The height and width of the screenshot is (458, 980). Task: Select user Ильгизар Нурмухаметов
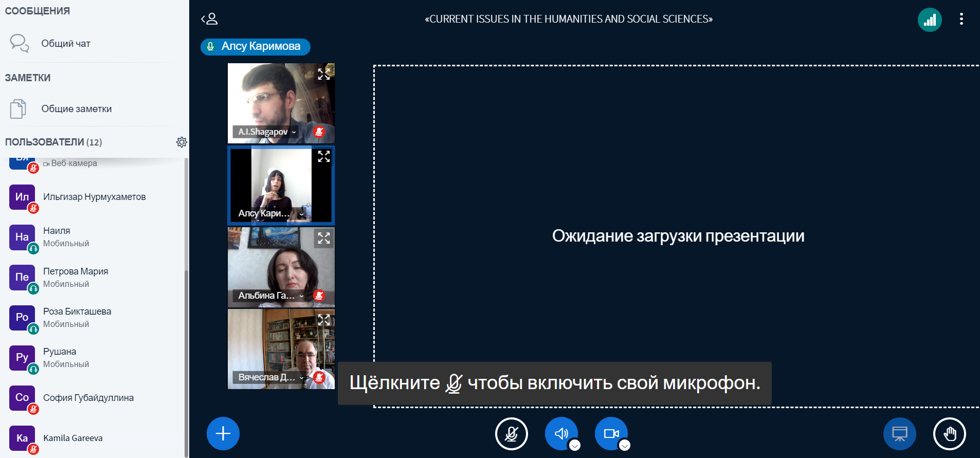pyautogui.click(x=94, y=197)
